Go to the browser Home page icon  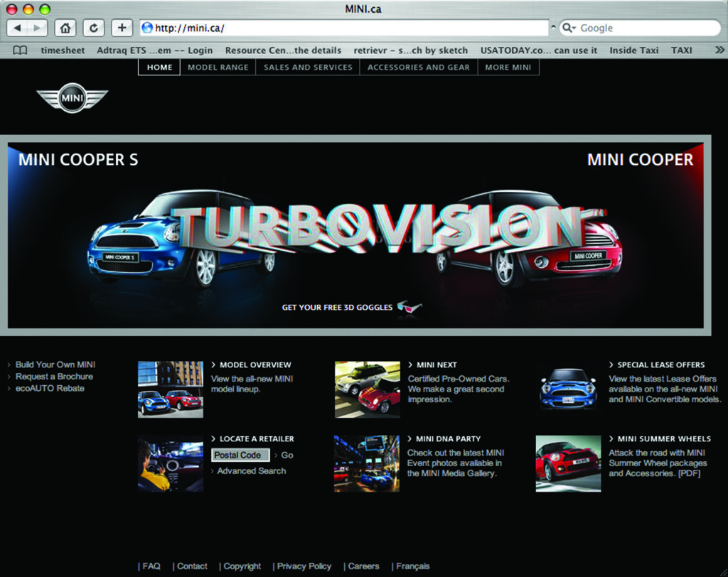pos(65,28)
